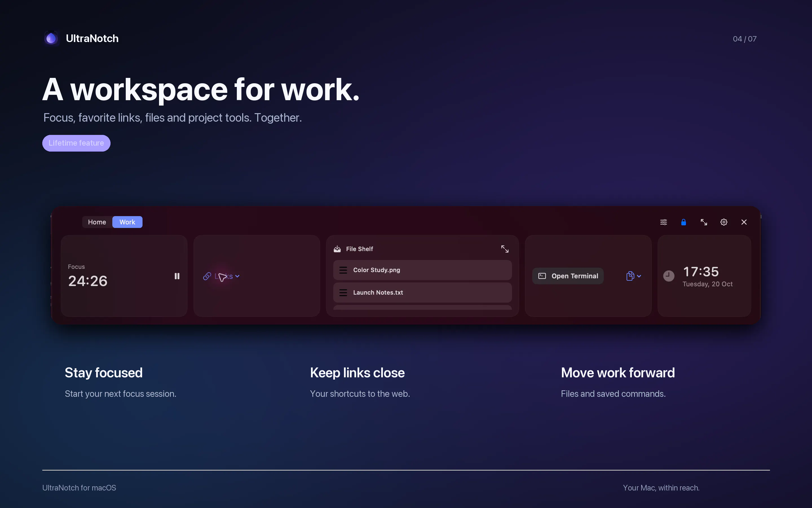Click the chain link icon in Links widget

[x=207, y=276]
